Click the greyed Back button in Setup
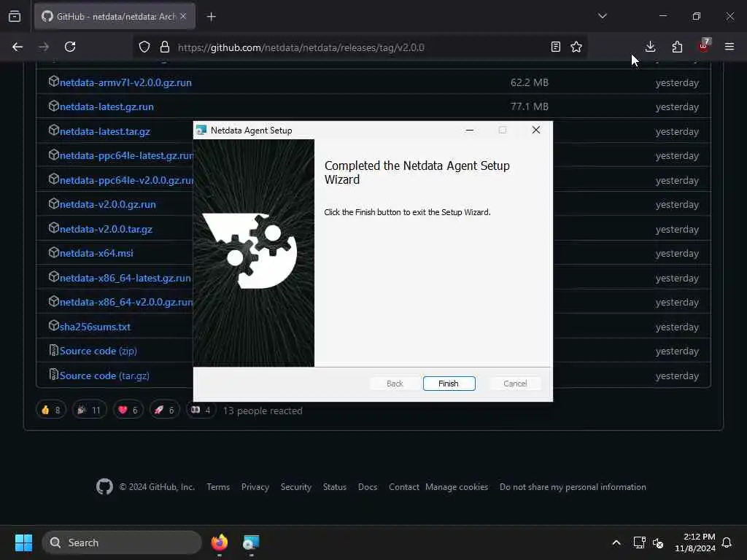The image size is (747, 560). coord(395,384)
